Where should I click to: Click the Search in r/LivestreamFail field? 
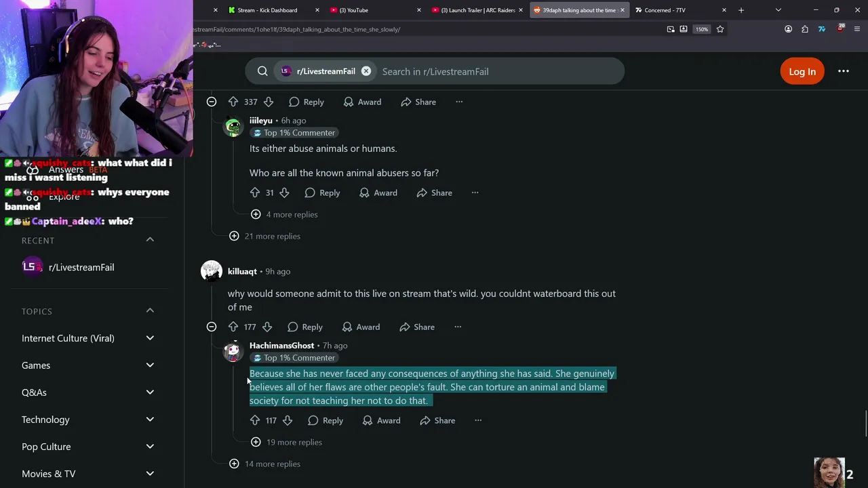pos(498,71)
